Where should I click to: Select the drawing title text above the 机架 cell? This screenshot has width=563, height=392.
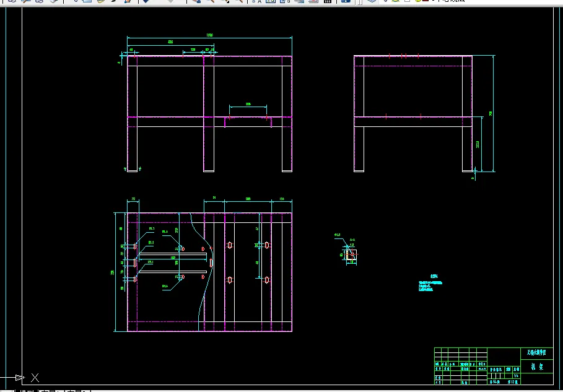(536, 353)
